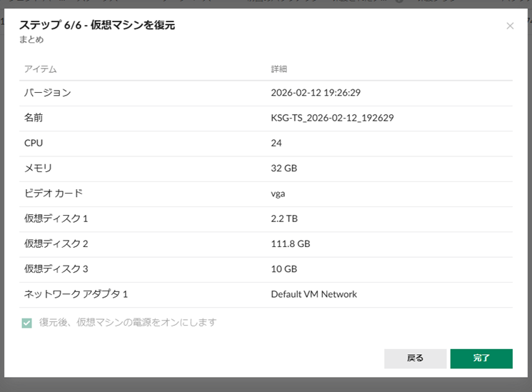
Task: Toggle the power-on-after-restore checkbox
Action: [27, 323]
